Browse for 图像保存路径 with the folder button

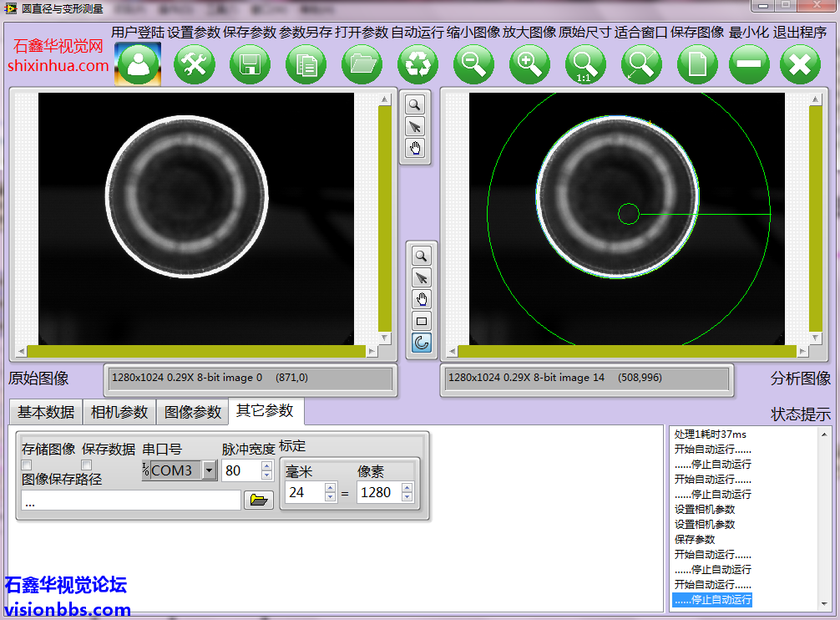(259, 500)
